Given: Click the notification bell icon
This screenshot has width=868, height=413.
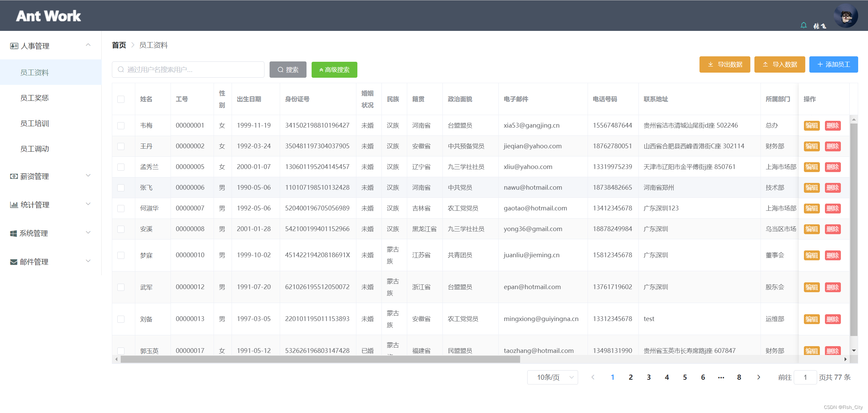Looking at the screenshot, I should (x=803, y=25).
